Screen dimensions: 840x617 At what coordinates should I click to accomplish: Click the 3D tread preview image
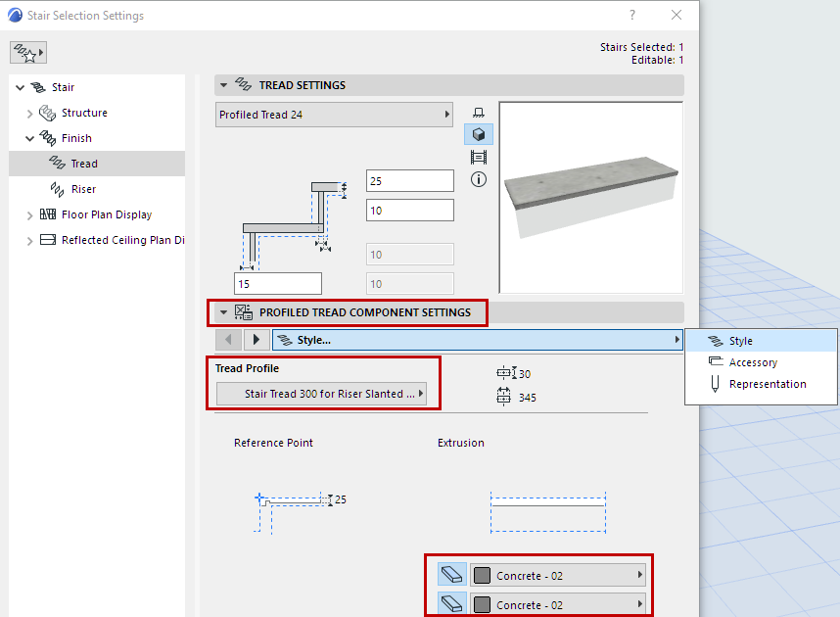pos(591,197)
